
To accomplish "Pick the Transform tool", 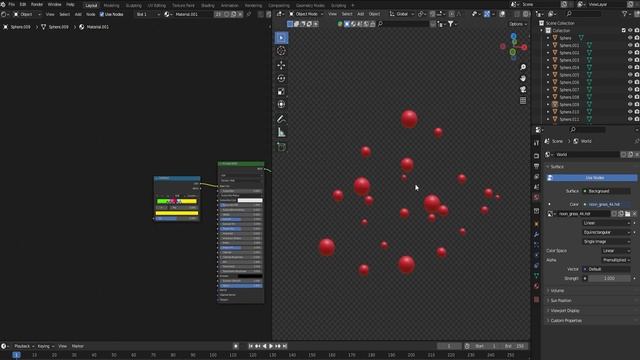I will click(281, 104).
